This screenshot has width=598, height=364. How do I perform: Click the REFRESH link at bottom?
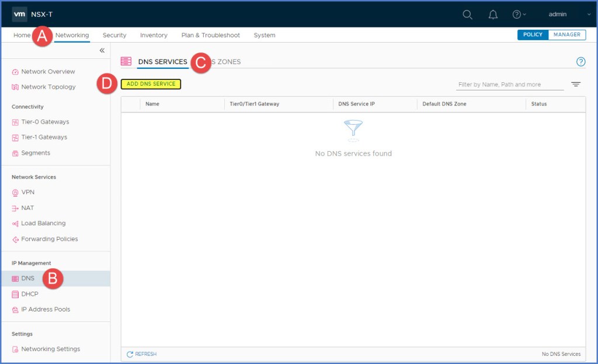[141, 354]
